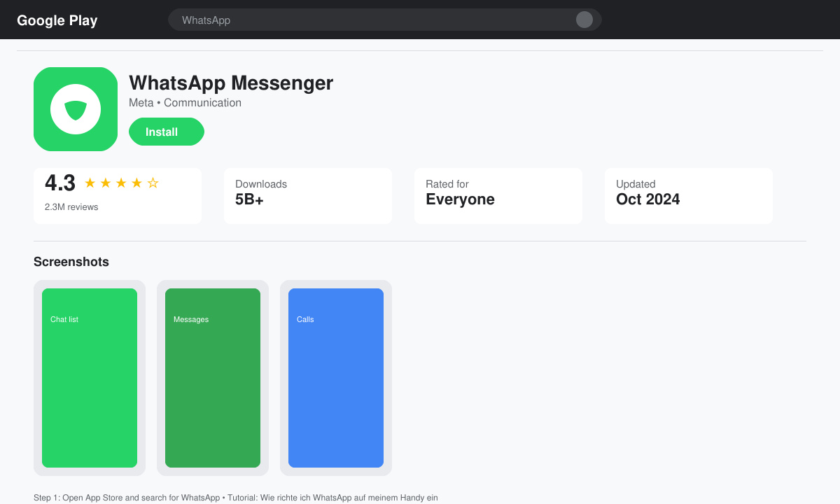Click the Meta • Communication developer line
This screenshot has height=504, width=840.
tap(185, 103)
